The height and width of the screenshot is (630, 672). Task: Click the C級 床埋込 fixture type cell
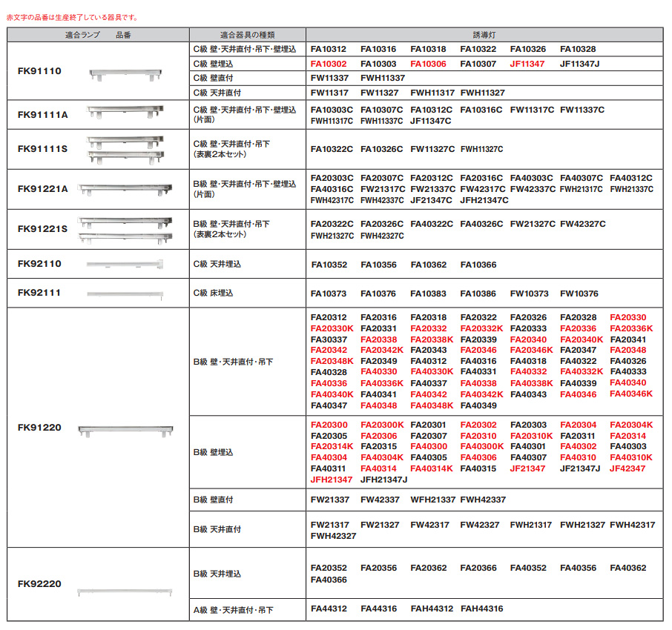213,294
